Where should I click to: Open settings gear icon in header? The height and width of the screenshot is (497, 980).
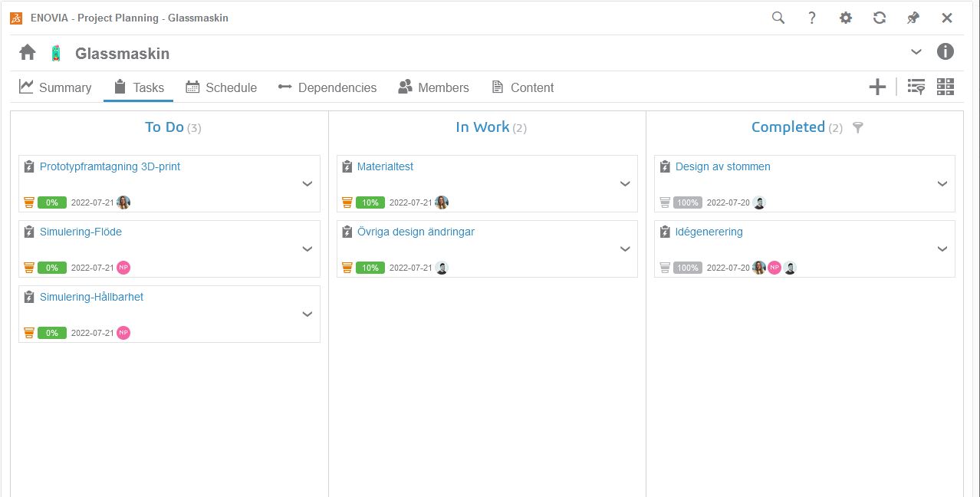pyautogui.click(x=846, y=18)
